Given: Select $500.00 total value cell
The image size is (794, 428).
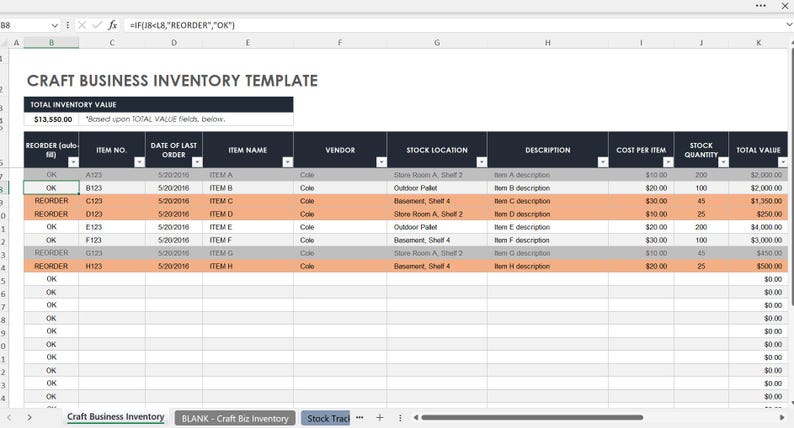Looking at the screenshot, I should 759,266.
